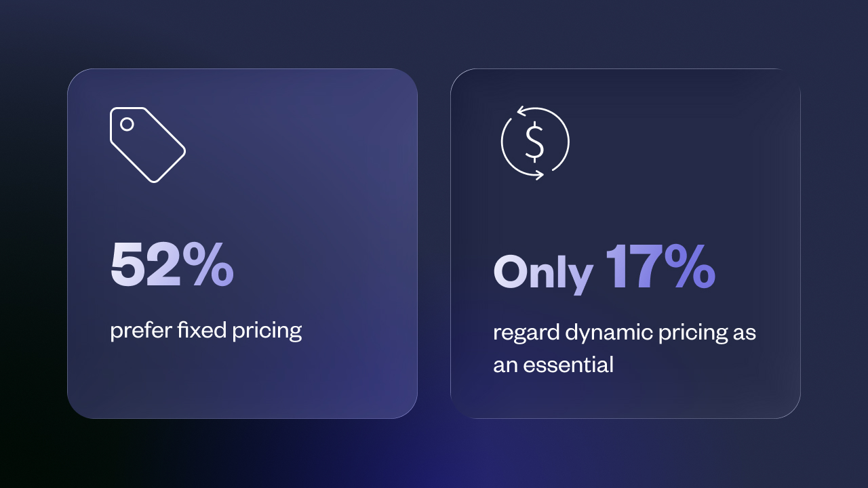Screen dimensions: 868x488
Task: Click the "an essential" text line
Action: [x=553, y=365]
